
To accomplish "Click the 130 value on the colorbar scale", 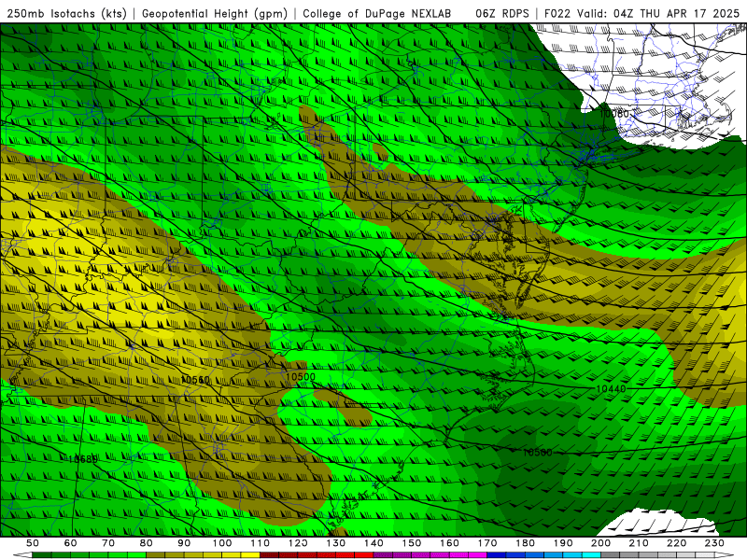I will pos(336,543).
